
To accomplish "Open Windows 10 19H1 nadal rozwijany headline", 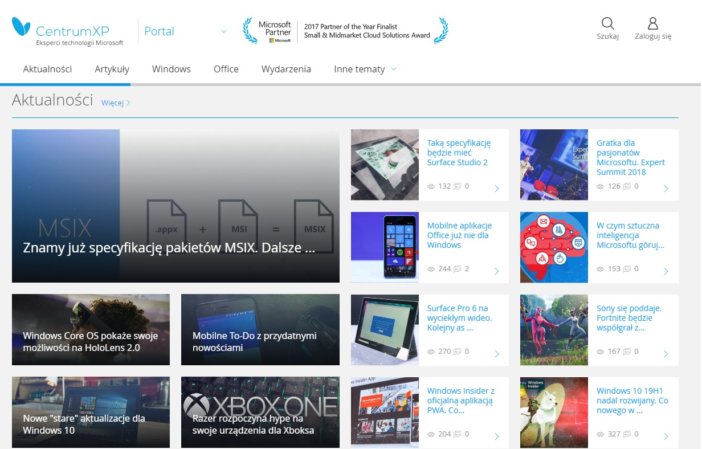I will click(632, 400).
